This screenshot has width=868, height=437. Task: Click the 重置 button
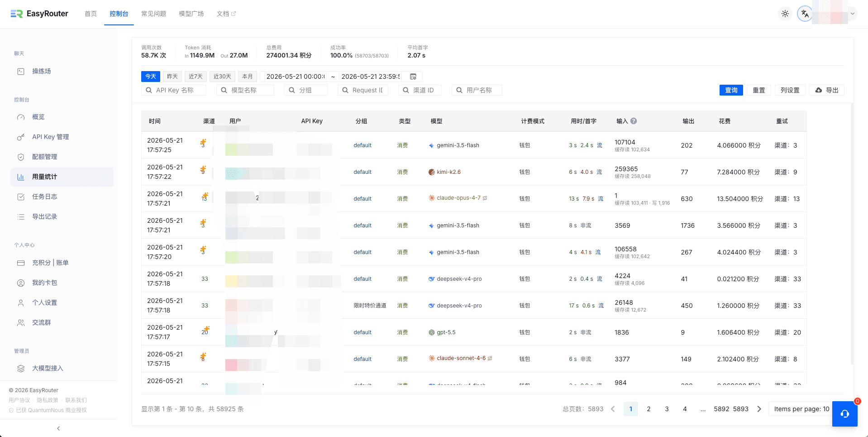[759, 90]
